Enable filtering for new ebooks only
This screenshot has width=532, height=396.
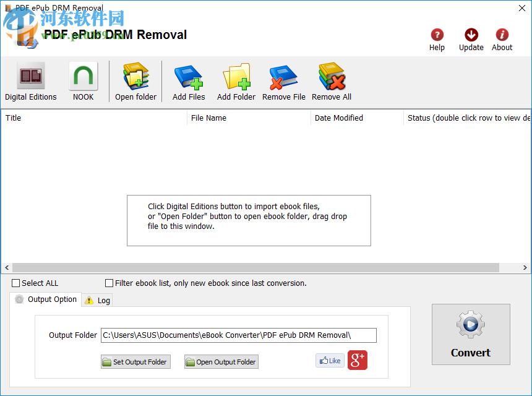pos(109,283)
